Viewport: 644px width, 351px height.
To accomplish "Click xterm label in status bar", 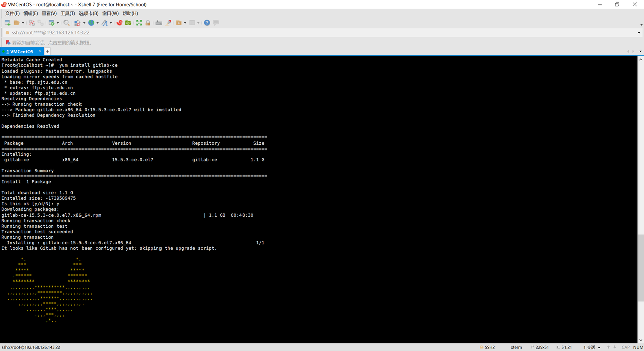I will pos(516,347).
